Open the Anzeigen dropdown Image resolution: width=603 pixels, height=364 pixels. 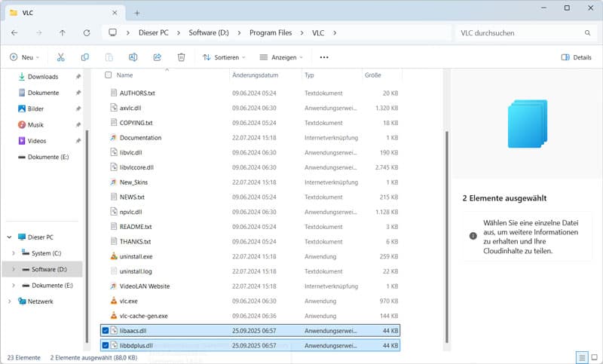[x=280, y=57]
